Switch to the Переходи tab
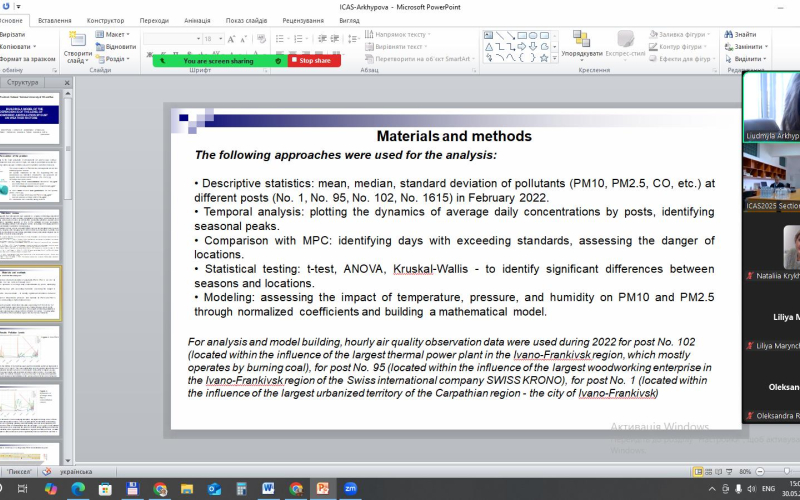This screenshot has height=500, width=800. click(154, 20)
